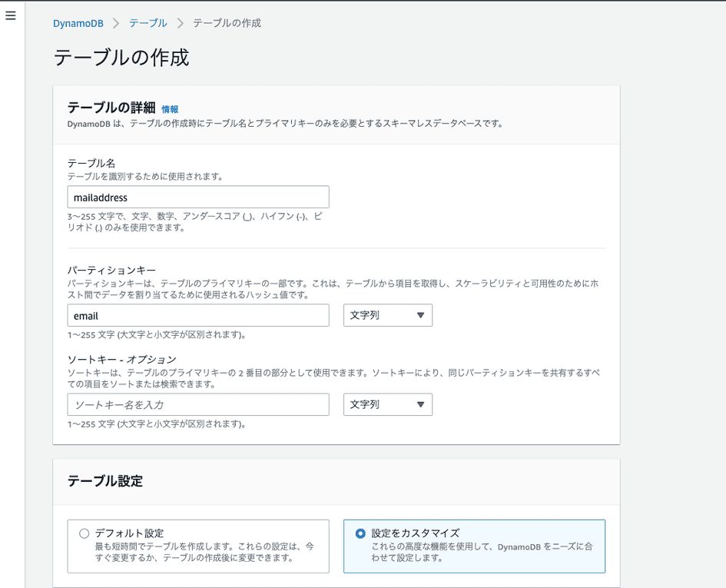Open the collapsed navigation sidebar menu

[x=10, y=15]
